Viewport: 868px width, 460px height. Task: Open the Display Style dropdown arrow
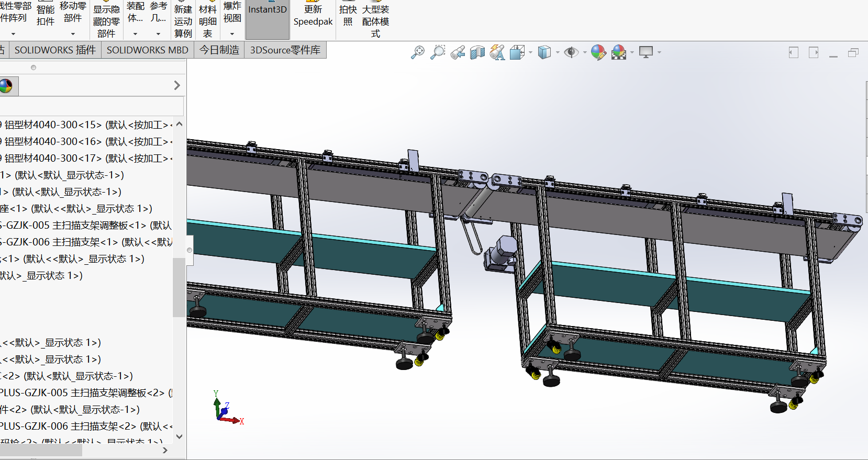coord(558,52)
